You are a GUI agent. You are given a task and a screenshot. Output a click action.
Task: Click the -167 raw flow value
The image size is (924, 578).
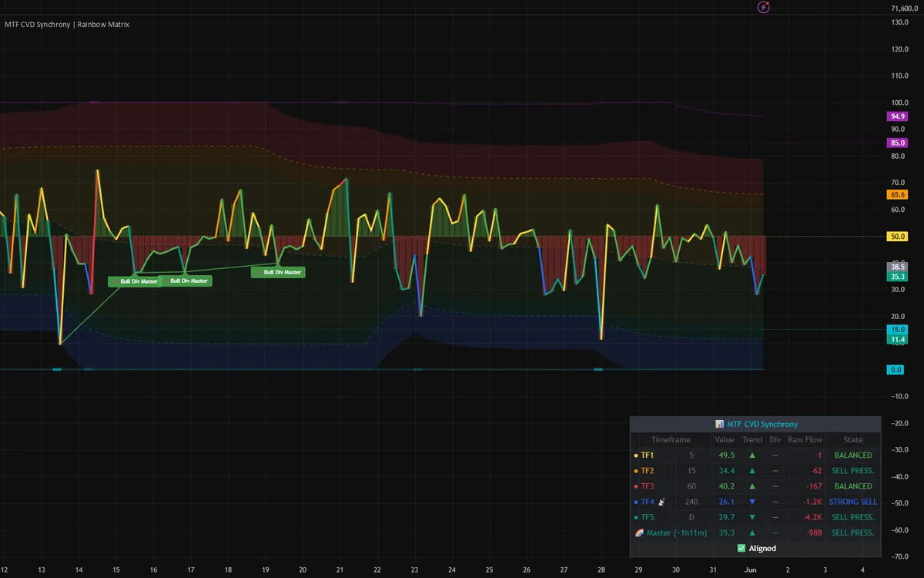[815, 486]
